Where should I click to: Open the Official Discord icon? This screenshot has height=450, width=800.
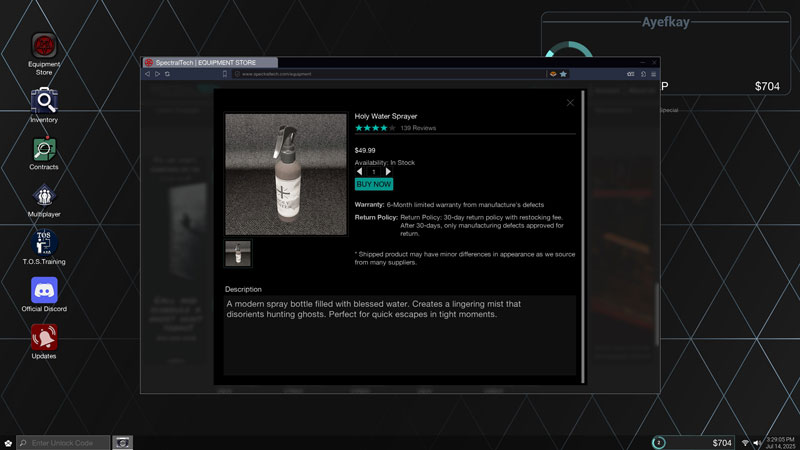[44, 290]
